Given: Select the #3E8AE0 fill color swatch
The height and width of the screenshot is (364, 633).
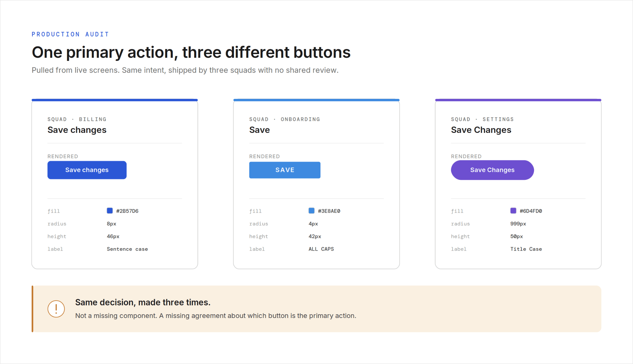Looking at the screenshot, I should [x=312, y=211].
